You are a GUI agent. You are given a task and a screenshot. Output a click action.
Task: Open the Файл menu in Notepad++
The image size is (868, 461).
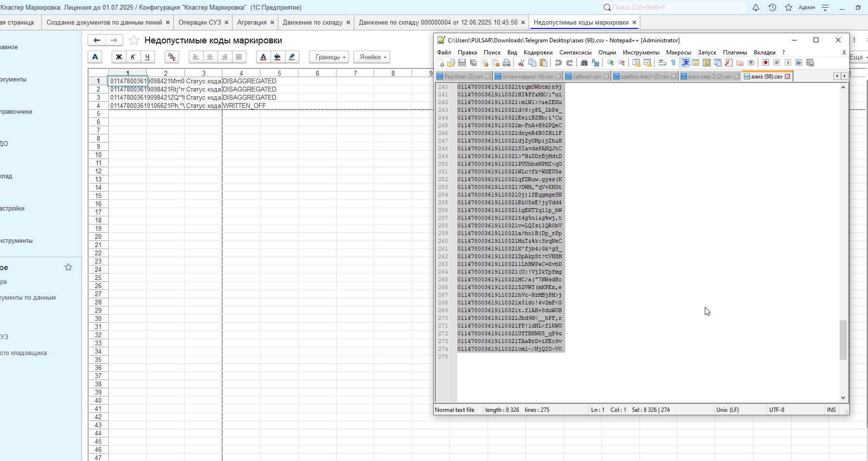(444, 52)
